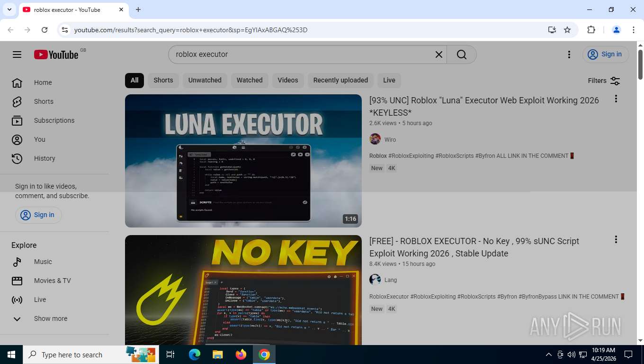Go to YouTube home via logo
The height and width of the screenshot is (364, 644).
(56, 55)
